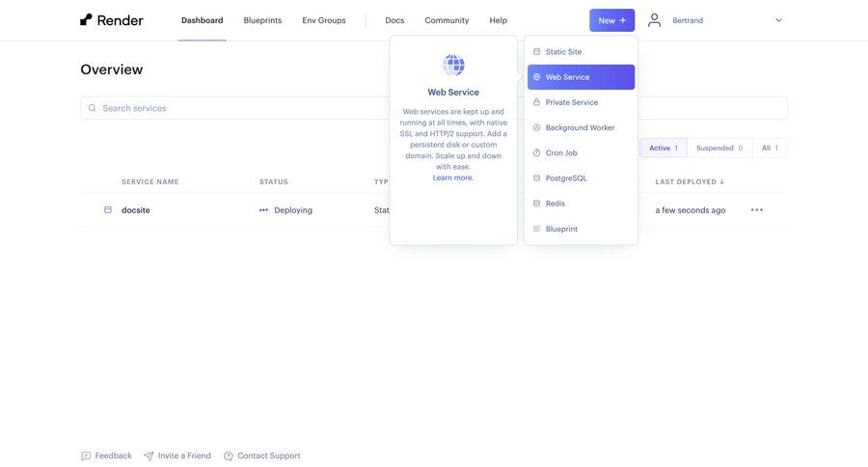Toggle the New service dropdown button
The height and width of the screenshot is (467, 868).
(x=611, y=20)
